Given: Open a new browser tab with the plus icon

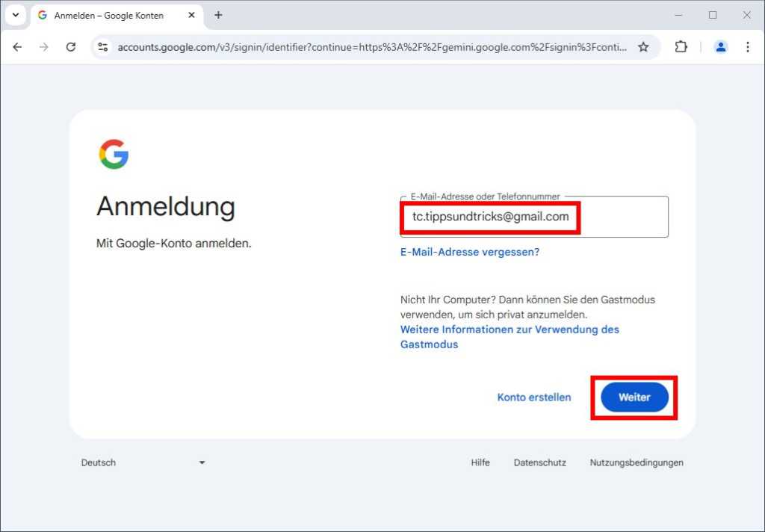Looking at the screenshot, I should point(217,15).
